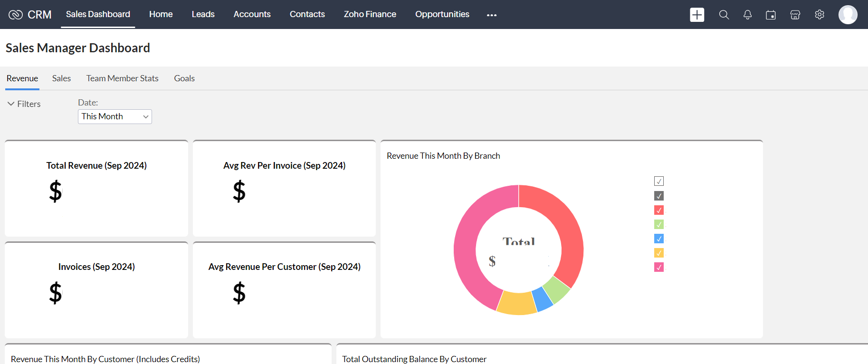
Task: Open the marketplace store icon
Action: coord(795,15)
